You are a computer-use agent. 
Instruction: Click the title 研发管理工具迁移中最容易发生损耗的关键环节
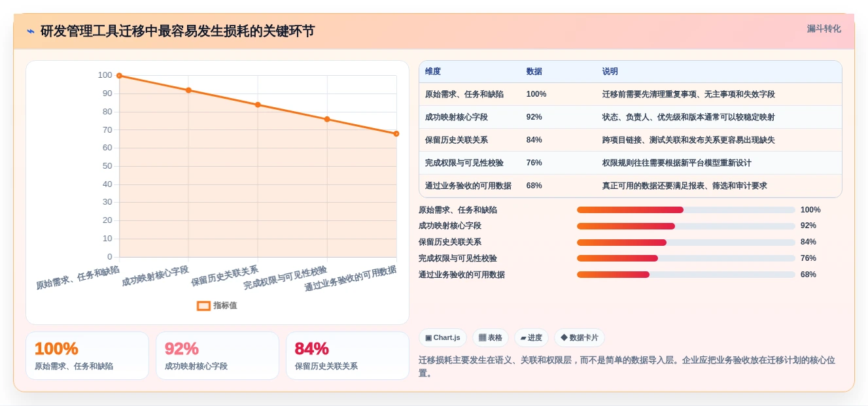[177, 31]
